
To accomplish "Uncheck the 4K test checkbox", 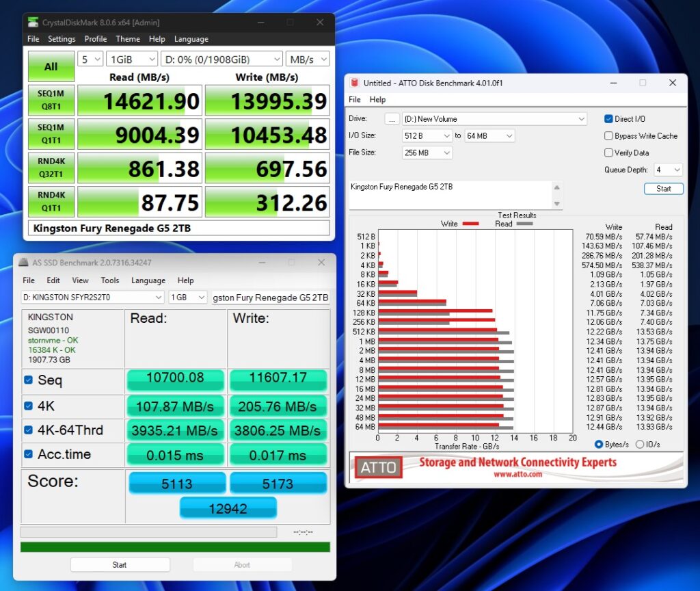I will pos(28,406).
